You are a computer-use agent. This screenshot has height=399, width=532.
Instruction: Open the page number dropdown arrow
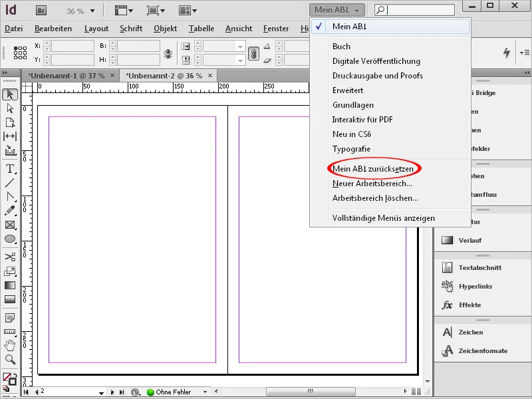tap(101, 393)
